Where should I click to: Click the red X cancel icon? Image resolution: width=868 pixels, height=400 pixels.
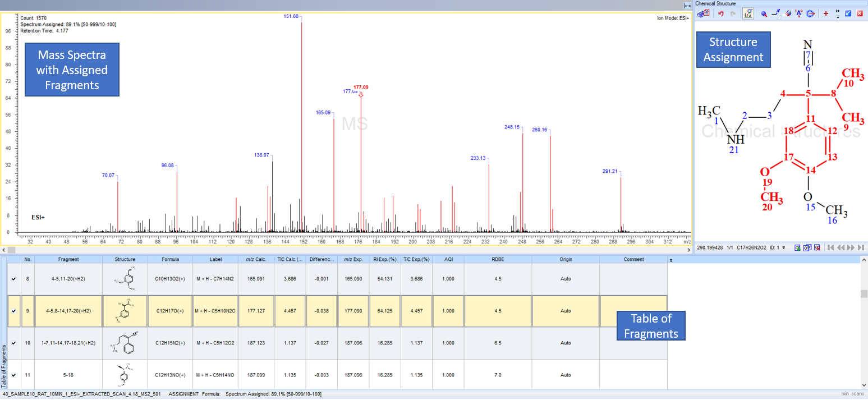point(860,13)
